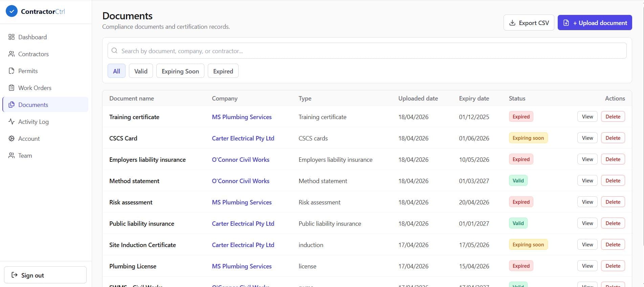View the Method statement document
This screenshot has height=287, width=644.
[x=587, y=180]
